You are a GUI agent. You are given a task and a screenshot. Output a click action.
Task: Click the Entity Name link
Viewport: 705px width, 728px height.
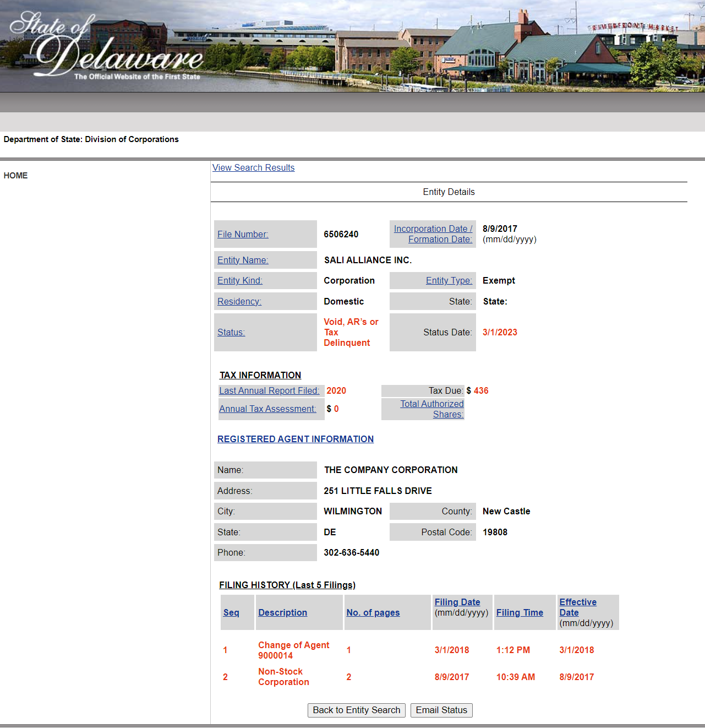click(243, 260)
